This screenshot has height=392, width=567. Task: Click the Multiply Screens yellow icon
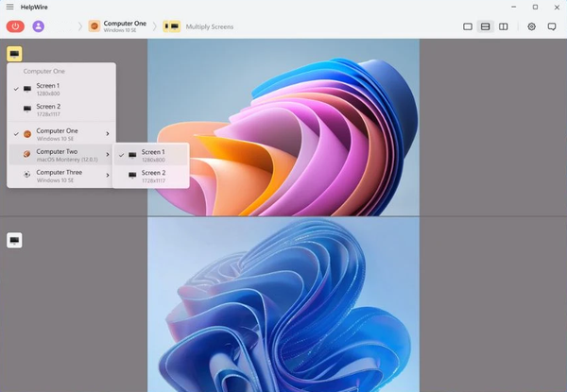(x=171, y=26)
